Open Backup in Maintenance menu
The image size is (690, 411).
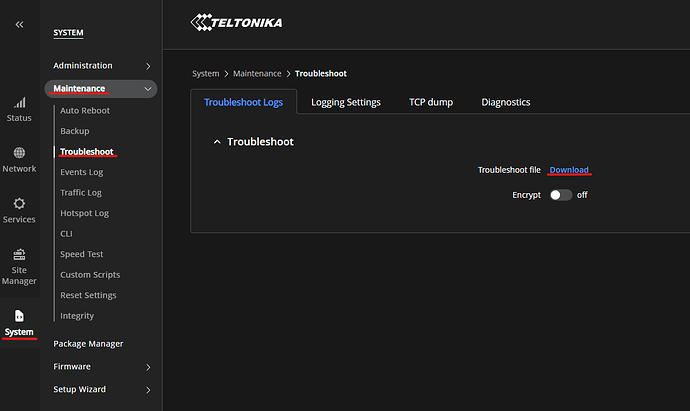(x=75, y=131)
